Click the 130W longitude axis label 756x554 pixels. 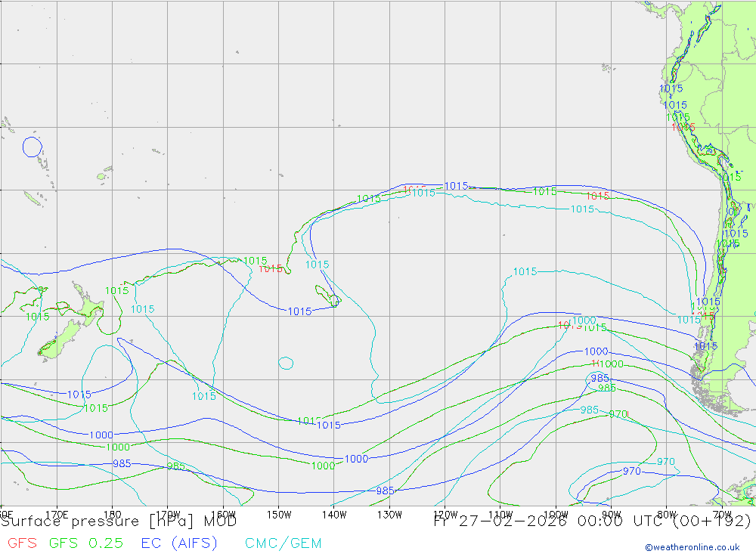[389, 515]
